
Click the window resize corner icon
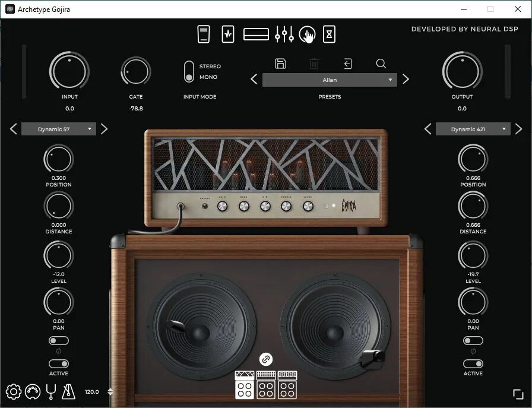(x=518, y=394)
